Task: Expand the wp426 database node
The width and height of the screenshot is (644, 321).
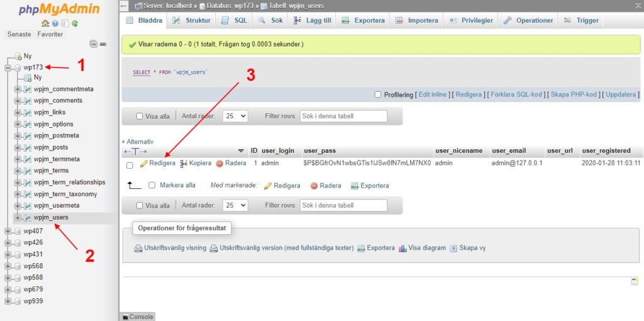Action: tap(8, 243)
